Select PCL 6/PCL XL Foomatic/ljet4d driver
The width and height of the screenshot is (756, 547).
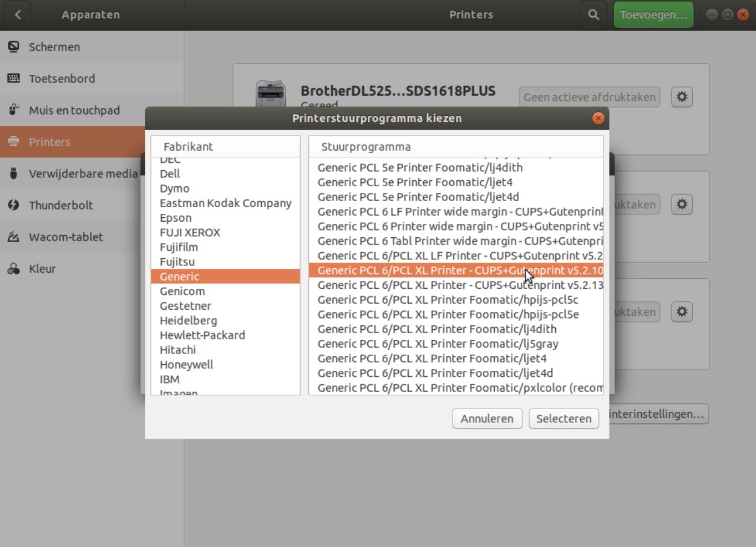(456, 373)
